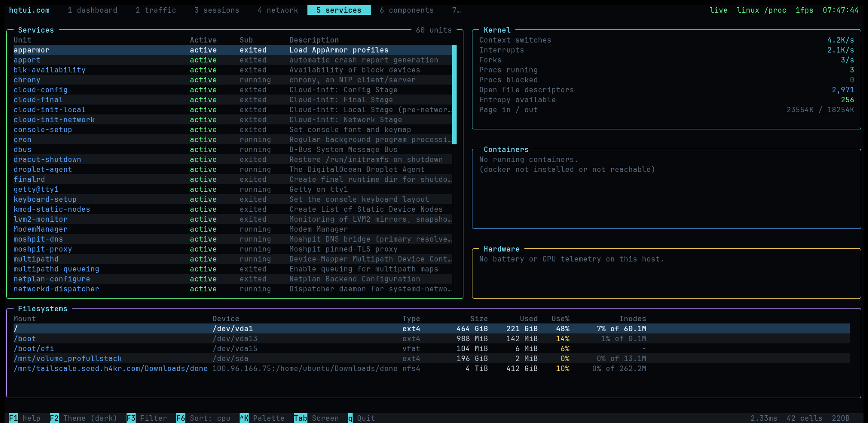Click the Use% column header
The height and width of the screenshot is (423, 868).
coord(561,318)
